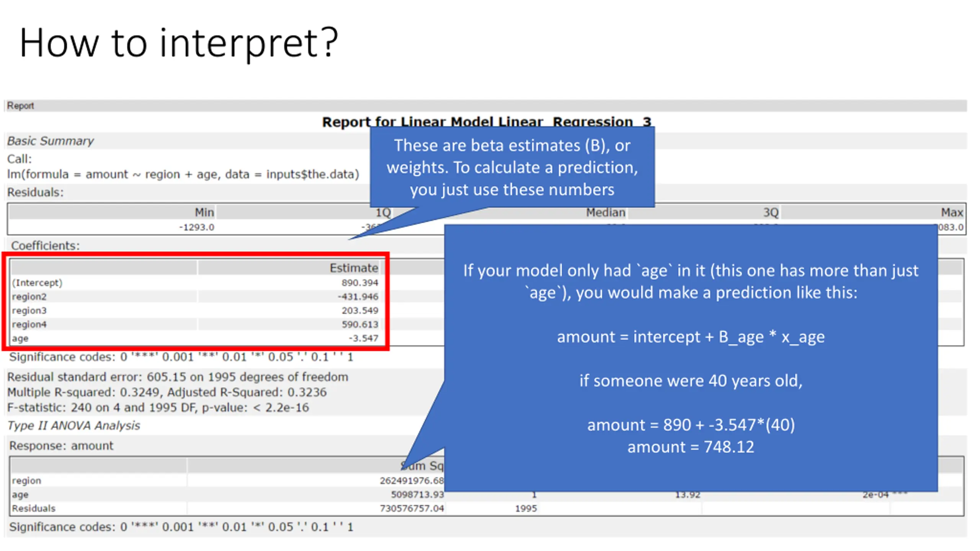Select the region4 estimate 590.613
This screenshot has height=551, width=980.
pyautogui.click(x=359, y=324)
